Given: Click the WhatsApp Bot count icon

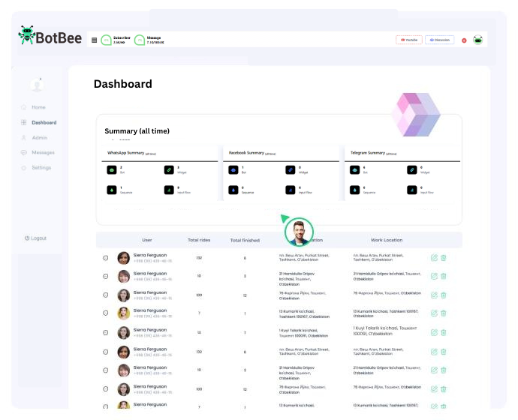Looking at the screenshot, I should click(x=111, y=169).
